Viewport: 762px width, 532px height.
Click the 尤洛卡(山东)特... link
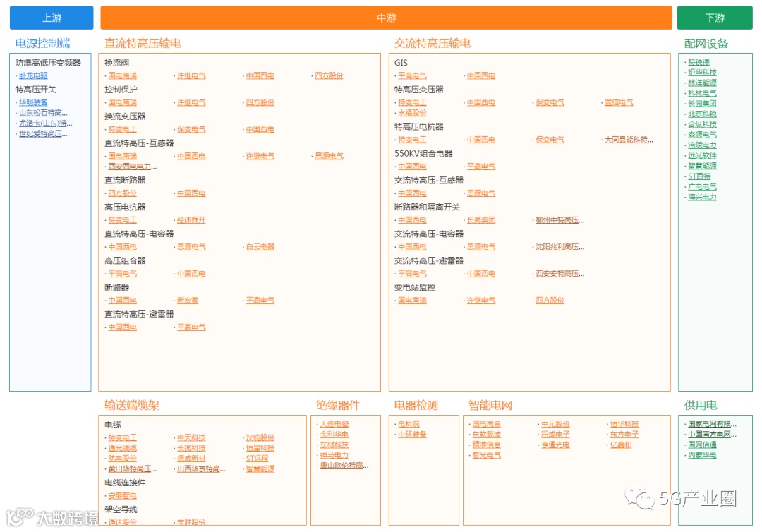pos(46,123)
